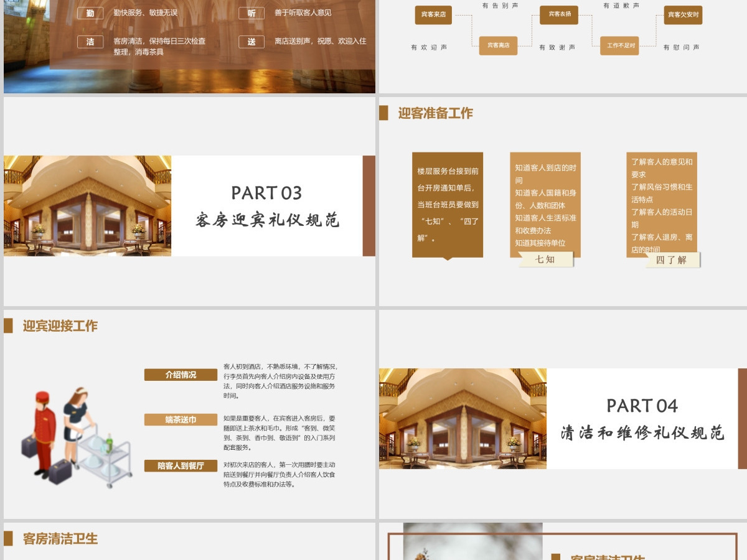Click the PART 03 heading
This screenshot has height=560, width=747.
coord(266,193)
